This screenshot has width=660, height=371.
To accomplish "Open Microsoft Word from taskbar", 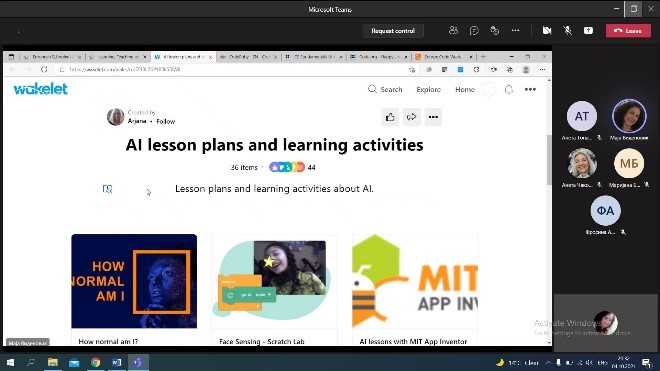I will (117, 362).
